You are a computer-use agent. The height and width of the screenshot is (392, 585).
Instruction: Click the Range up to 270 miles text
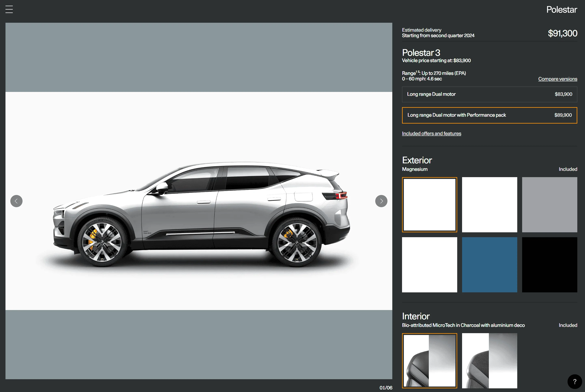(x=434, y=73)
